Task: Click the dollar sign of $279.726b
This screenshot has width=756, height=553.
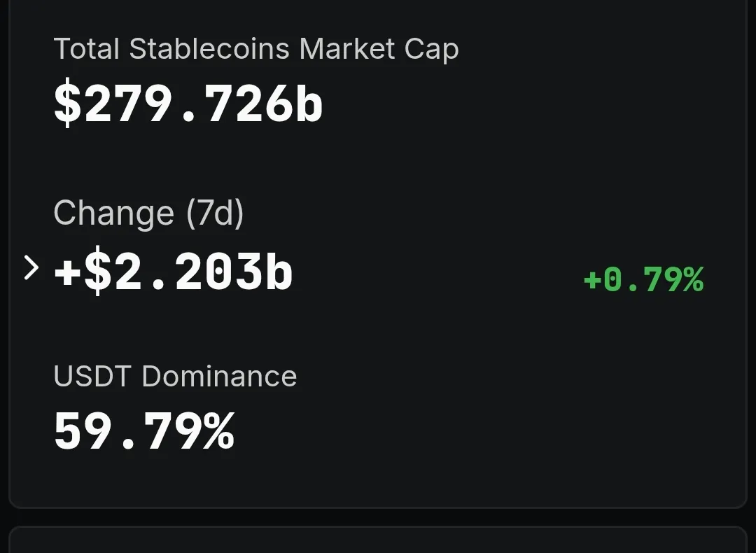Action: tap(67, 104)
